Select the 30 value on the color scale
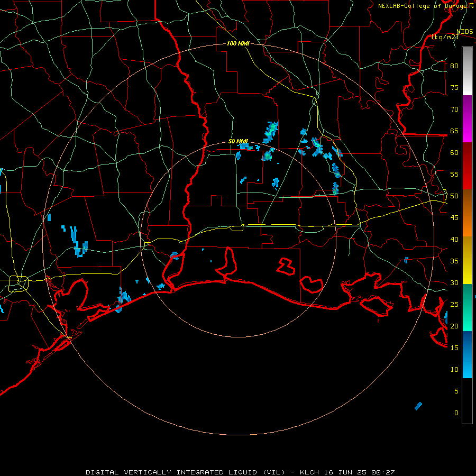 coord(454,282)
